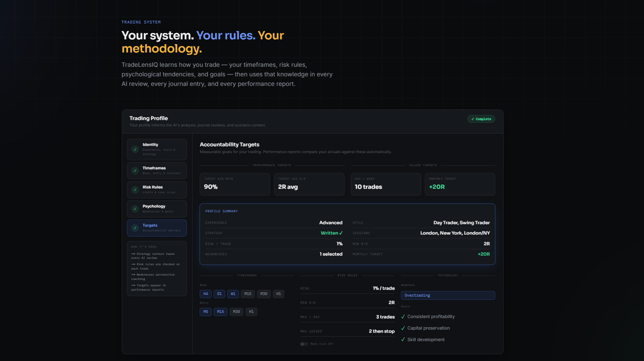Screen dimensions: 644x361
Task: Go to the Psychology section
Action: coord(157,209)
